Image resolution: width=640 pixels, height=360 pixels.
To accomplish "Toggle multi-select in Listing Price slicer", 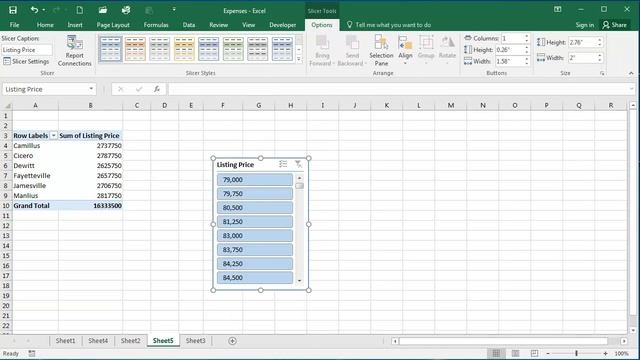I will pyautogui.click(x=283, y=164).
